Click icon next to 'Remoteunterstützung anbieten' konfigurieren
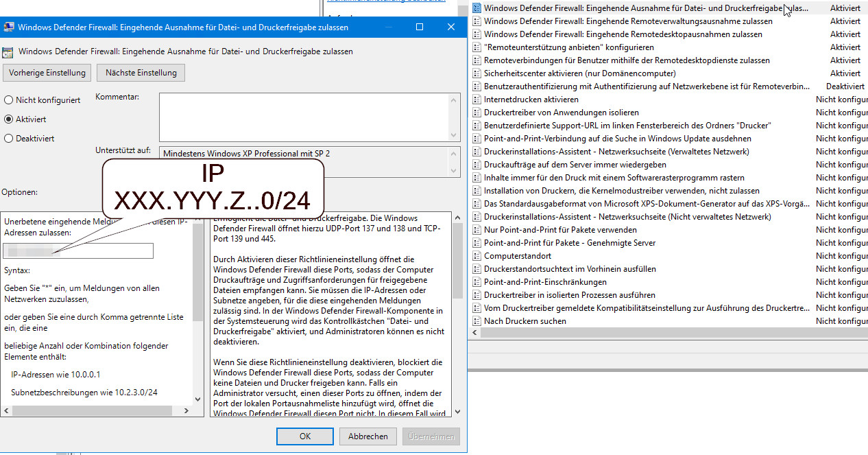Image resolution: width=868 pixels, height=455 pixels. pos(477,47)
